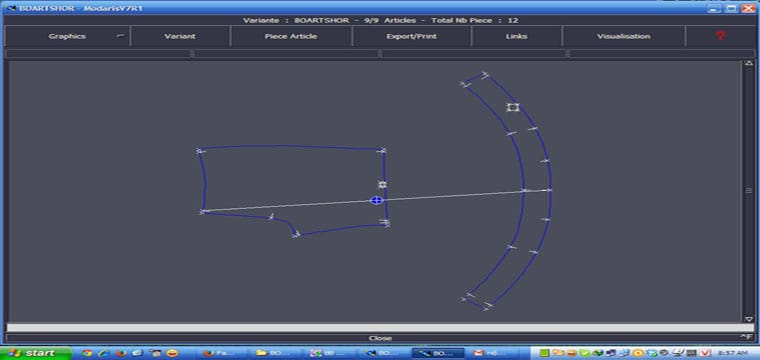760x360 pixels.
Task: Click the minus toggle next to Graphics
Action: point(121,36)
